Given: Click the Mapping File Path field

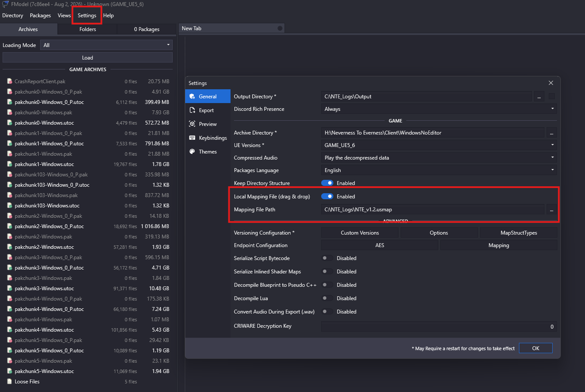Looking at the screenshot, I should 433,210.
